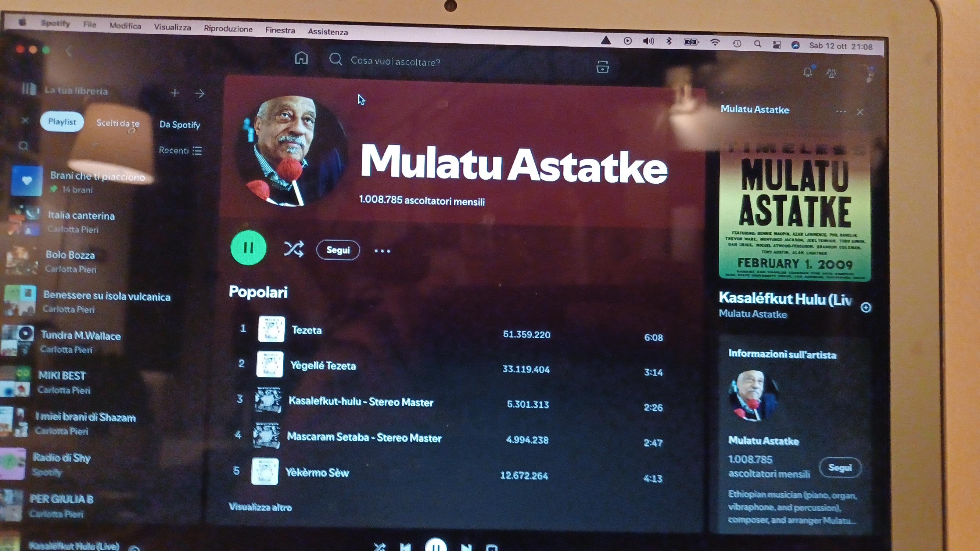Pause playback with the green button

pyautogui.click(x=248, y=248)
